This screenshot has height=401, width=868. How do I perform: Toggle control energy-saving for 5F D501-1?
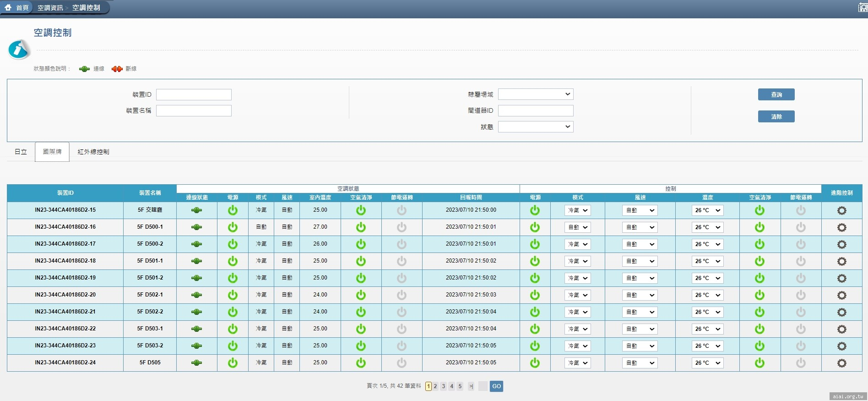click(801, 261)
